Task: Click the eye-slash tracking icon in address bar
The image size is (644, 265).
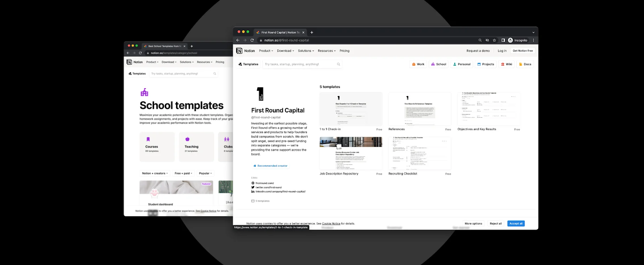Action: [487, 40]
